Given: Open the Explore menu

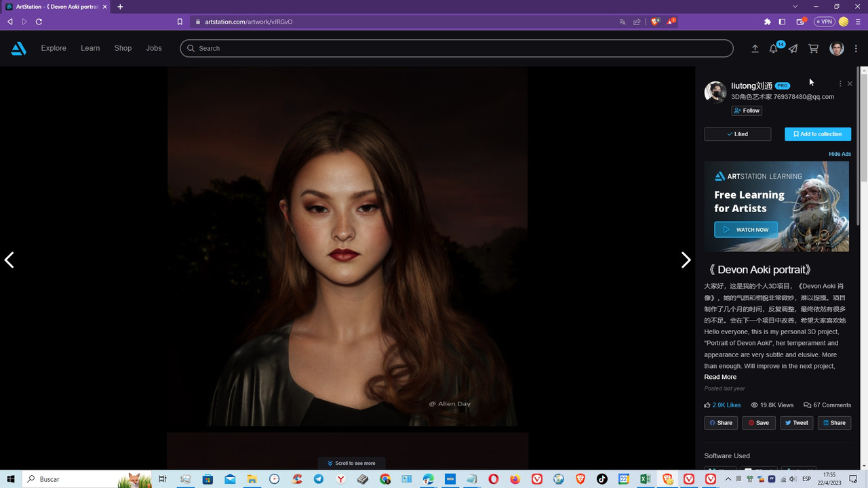Looking at the screenshot, I should click(x=54, y=48).
